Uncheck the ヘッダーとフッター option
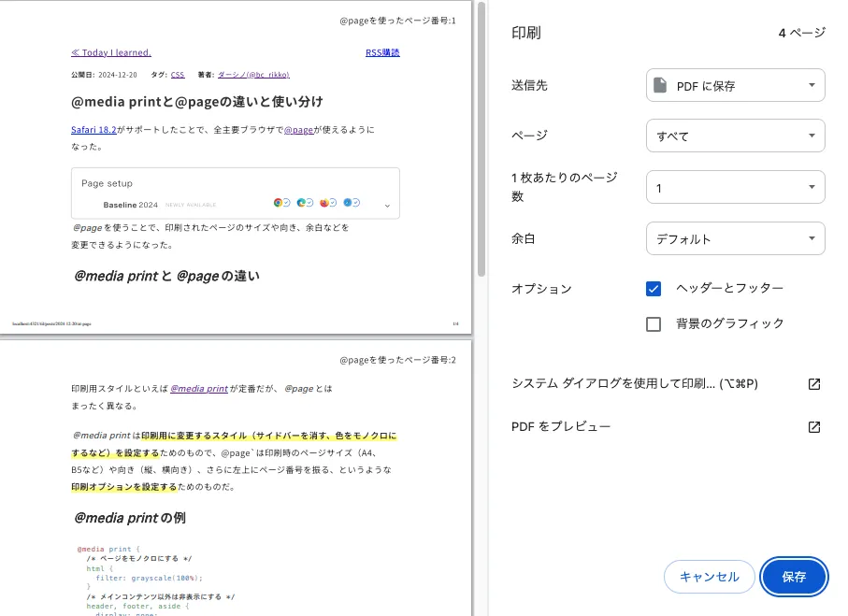Image resolution: width=848 pixels, height=616 pixels. [x=654, y=289]
